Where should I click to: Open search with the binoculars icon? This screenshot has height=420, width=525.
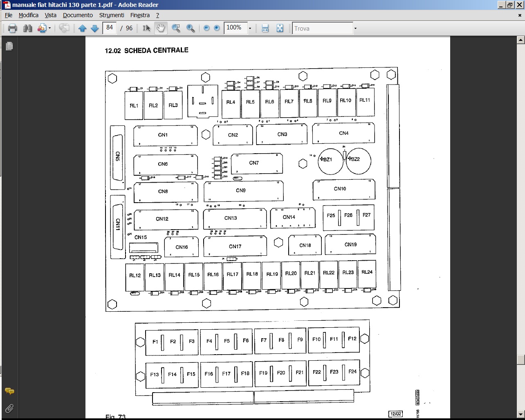27,28
